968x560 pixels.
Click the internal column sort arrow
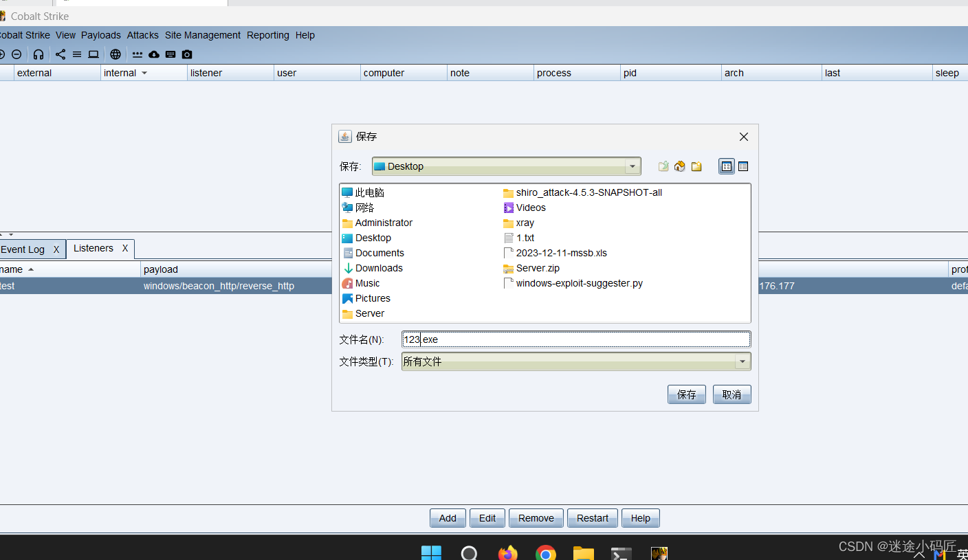coord(144,73)
